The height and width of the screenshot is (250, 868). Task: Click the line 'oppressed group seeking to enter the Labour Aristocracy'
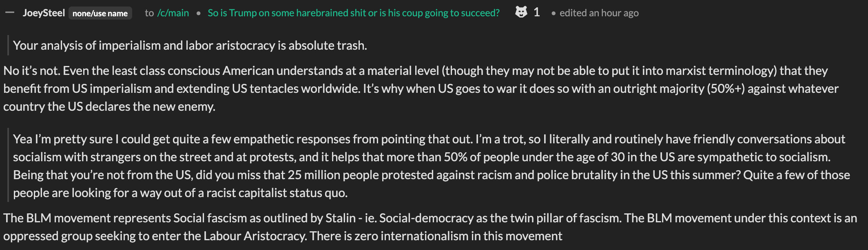point(283,236)
